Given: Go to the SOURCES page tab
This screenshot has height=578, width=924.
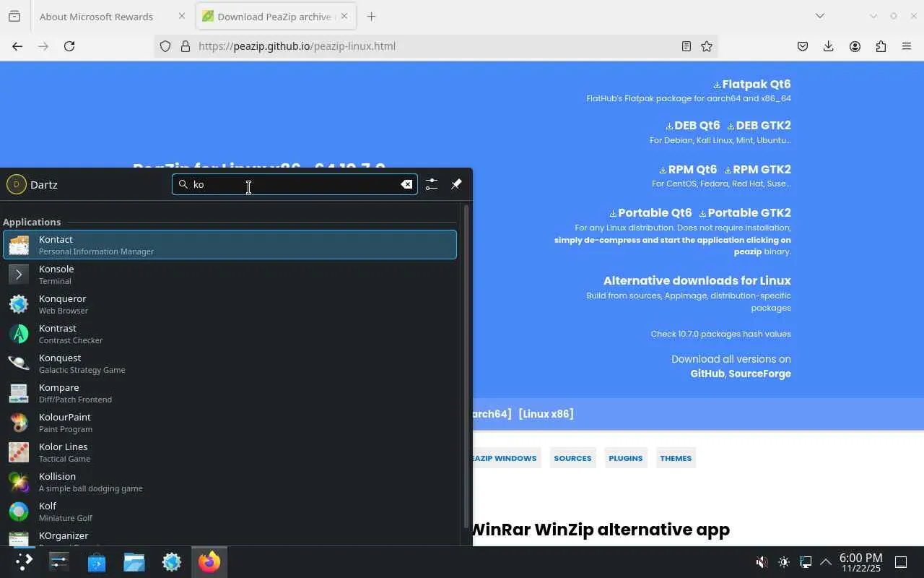Looking at the screenshot, I should click(572, 458).
